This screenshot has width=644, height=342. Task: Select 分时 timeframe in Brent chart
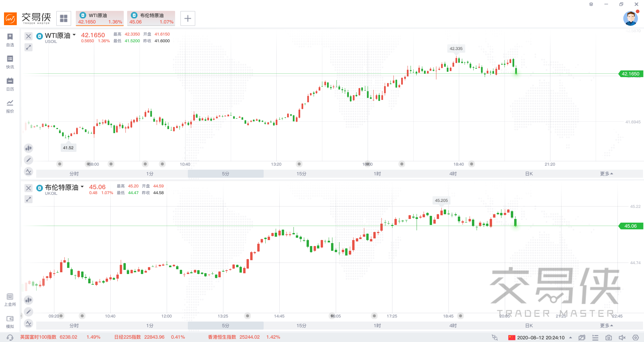(x=74, y=326)
